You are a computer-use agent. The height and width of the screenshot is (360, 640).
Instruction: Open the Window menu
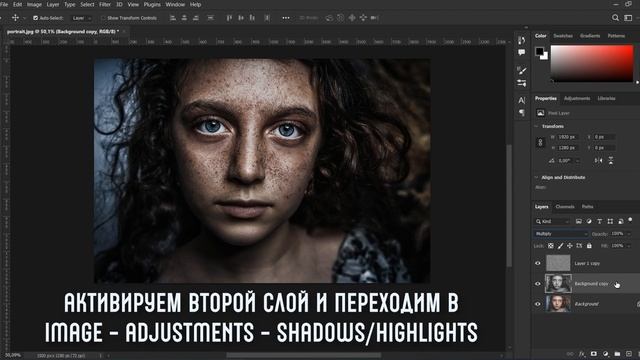tap(175, 4)
